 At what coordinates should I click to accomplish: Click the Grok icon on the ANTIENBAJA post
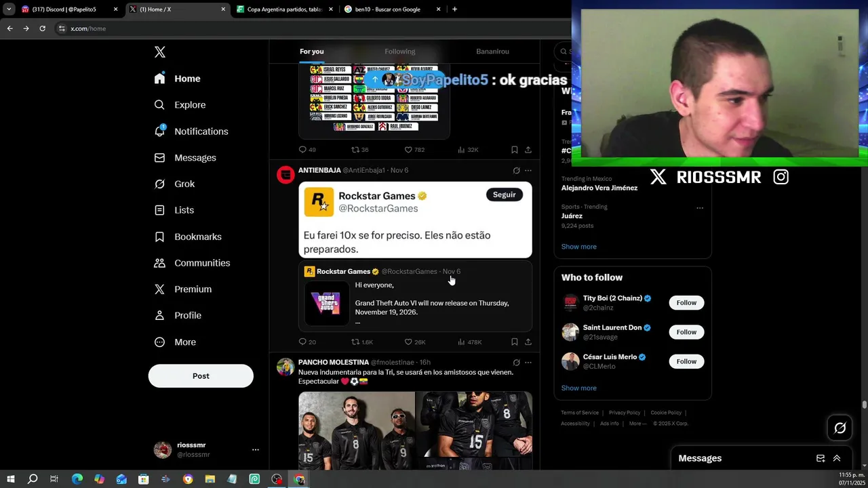516,171
